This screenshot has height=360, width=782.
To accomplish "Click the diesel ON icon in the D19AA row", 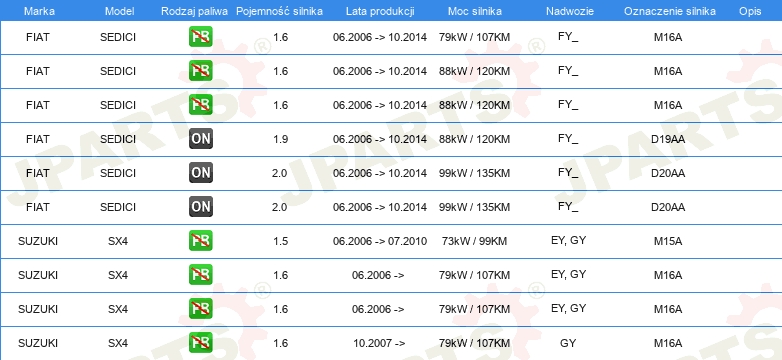I will pos(200,139).
